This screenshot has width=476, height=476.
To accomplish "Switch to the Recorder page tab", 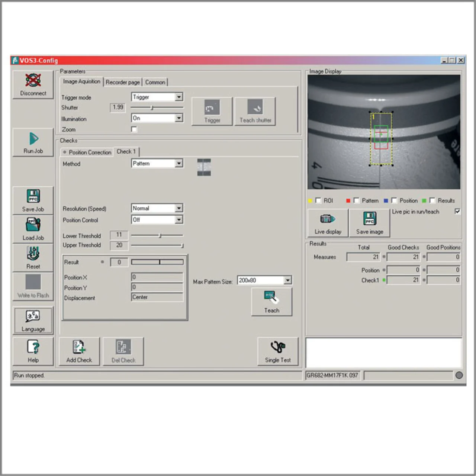I will tap(122, 82).
